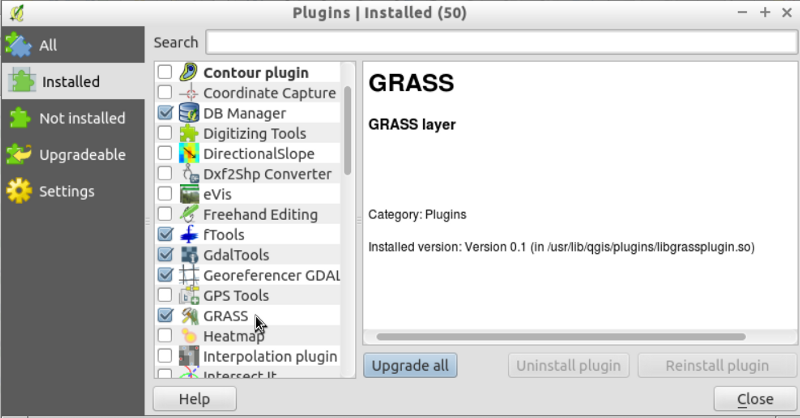The width and height of the screenshot is (800, 418).
Task: Click the plugin Search field
Action: (x=501, y=42)
